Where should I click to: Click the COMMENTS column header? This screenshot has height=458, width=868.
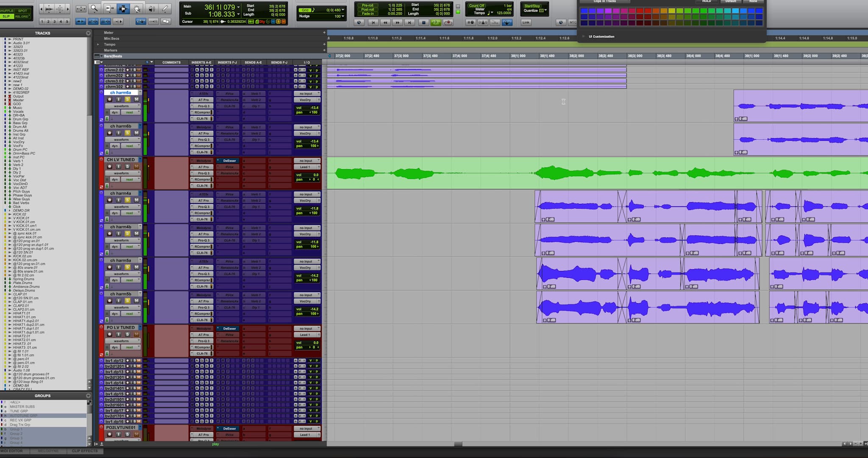(x=171, y=62)
